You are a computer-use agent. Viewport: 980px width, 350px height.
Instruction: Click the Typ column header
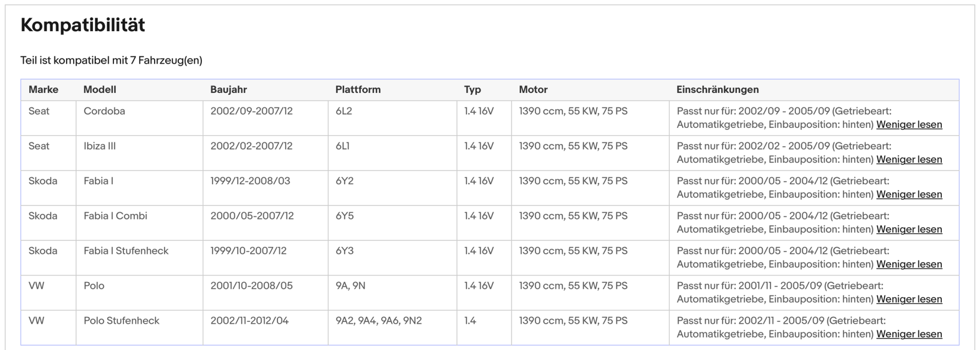coord(472,90)
